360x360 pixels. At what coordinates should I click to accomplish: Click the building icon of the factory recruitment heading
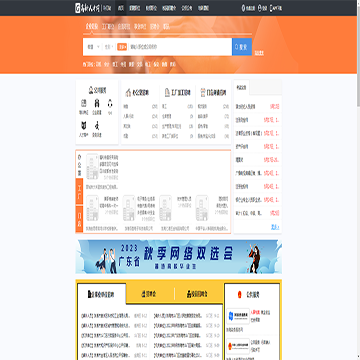click(x=167, y=93)
